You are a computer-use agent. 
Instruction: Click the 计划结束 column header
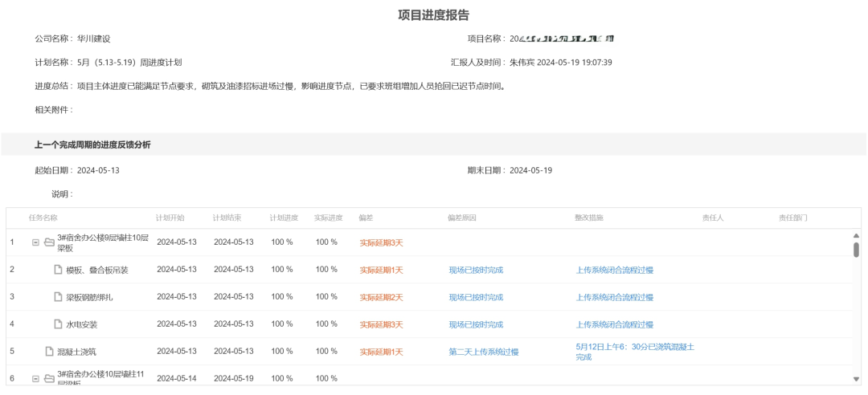tap(227, 218)
